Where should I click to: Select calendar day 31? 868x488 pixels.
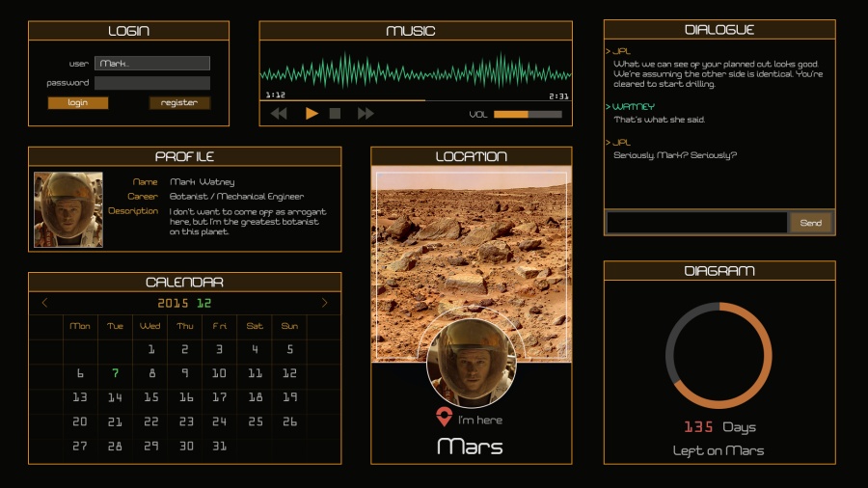pos(219,446)
